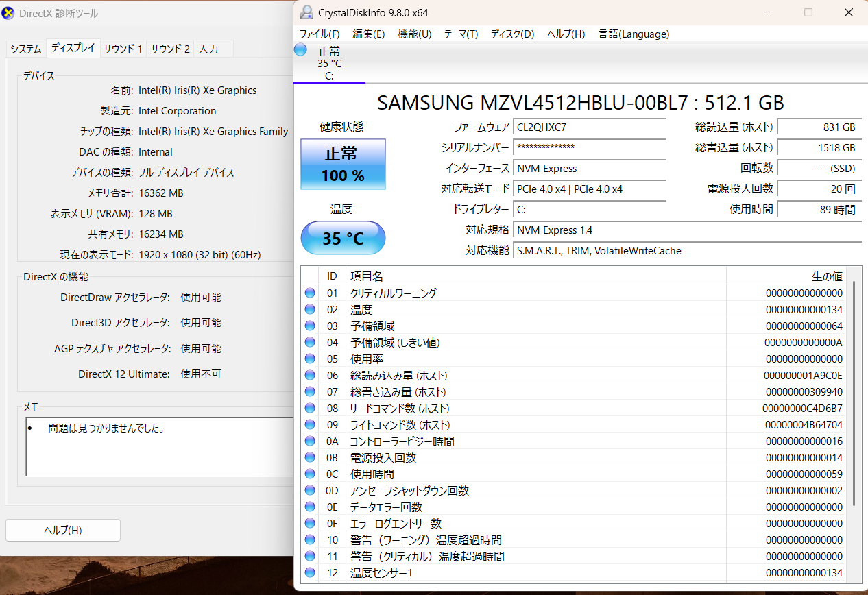Image resolution: width=868 pixels, height=595 pixels.
Task: Open the ファイル(F) menu in CrystalDiskInfo
Action: 320,34
